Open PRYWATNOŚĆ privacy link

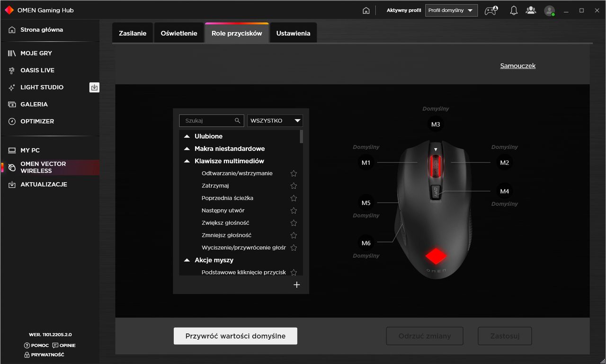point(44,355)
